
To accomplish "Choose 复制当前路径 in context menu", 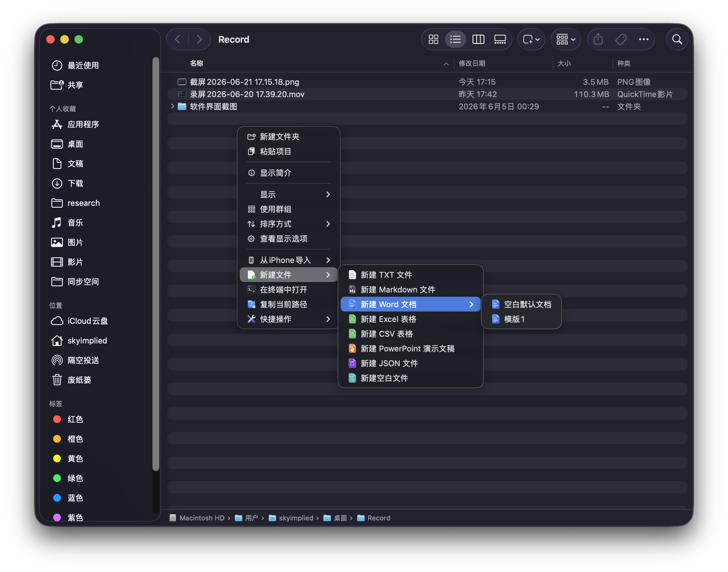I will [x=289, y=304].
